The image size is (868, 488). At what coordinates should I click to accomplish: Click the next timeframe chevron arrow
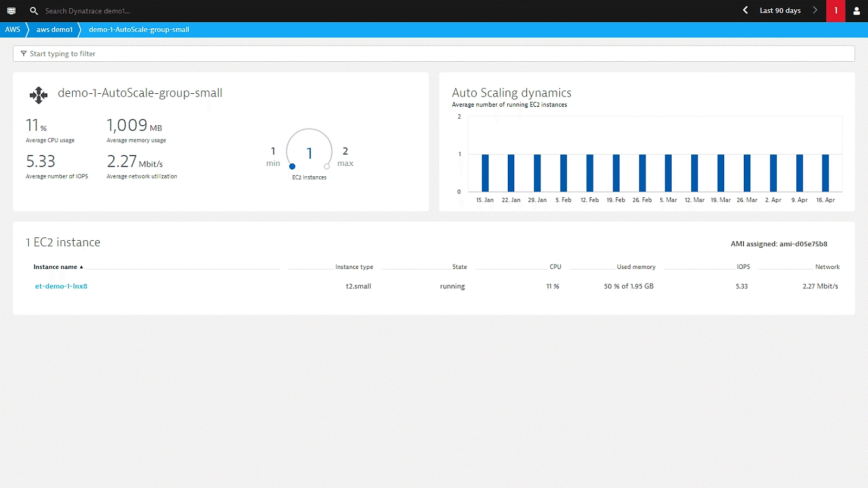click(815, 10)
